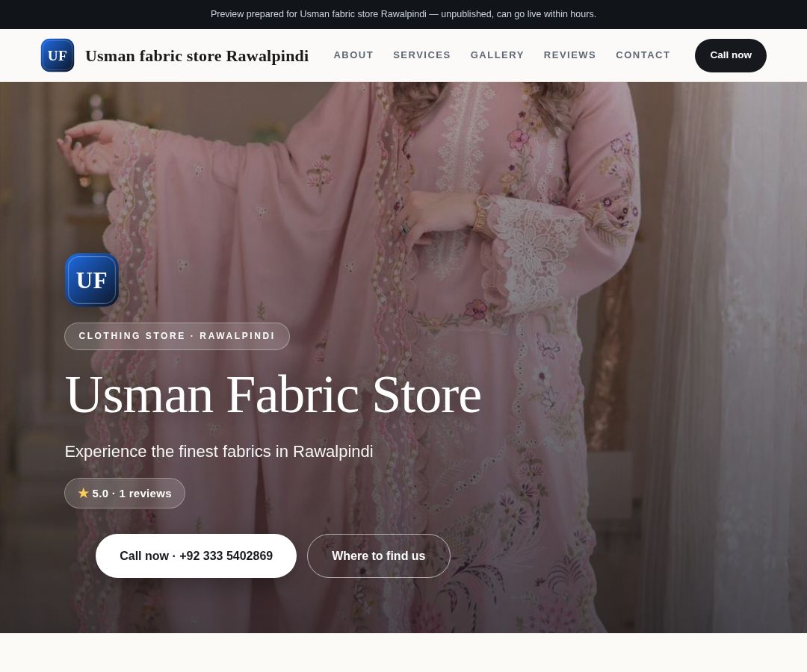807x672 pixels.
Task: Click the Experience the finest fabrics in Rawalpindi tagline
Action: [219, 452]
